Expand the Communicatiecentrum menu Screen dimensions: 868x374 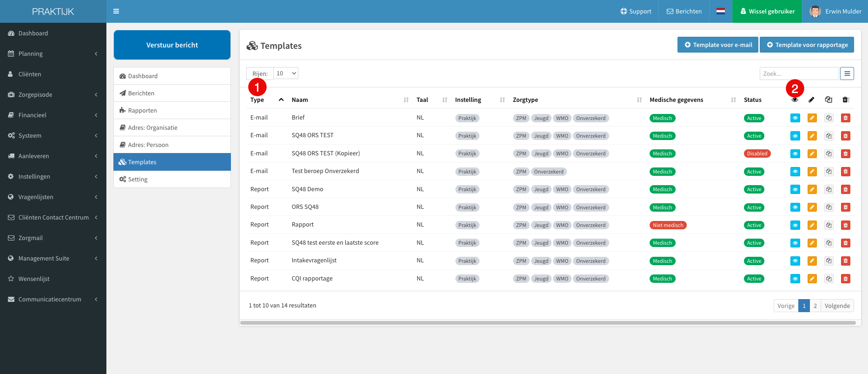[53, 299]
